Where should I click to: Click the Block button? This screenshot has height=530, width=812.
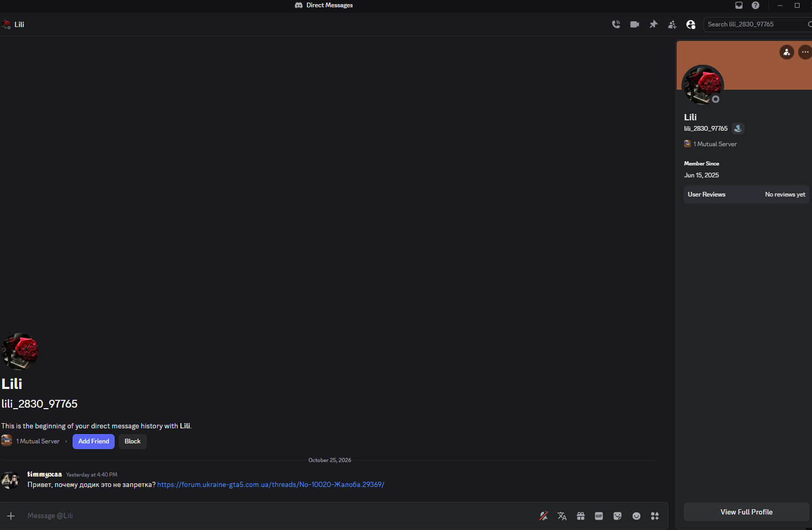point(133,441)
